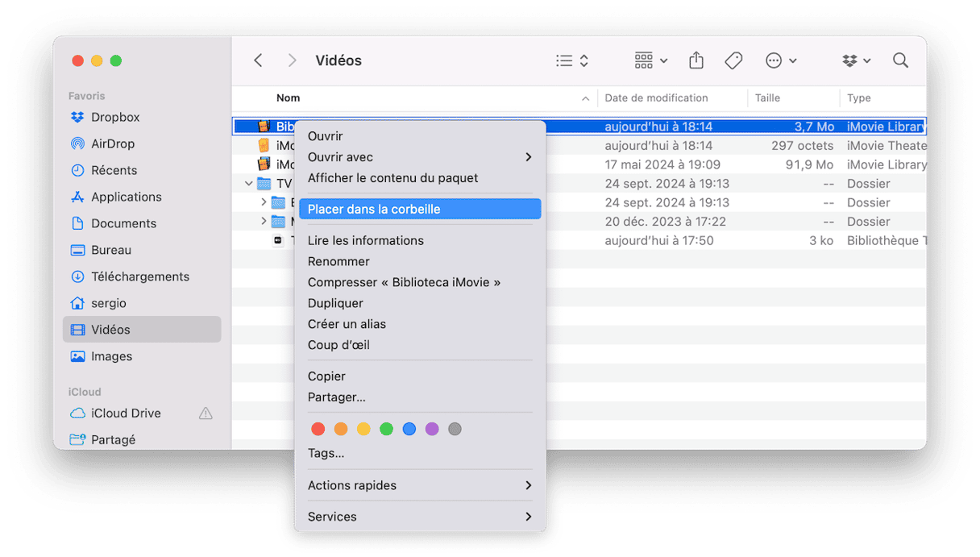Select Vidéos in the sidebar
This screenshot has width=980, height=557.
(x=142, y=330)
